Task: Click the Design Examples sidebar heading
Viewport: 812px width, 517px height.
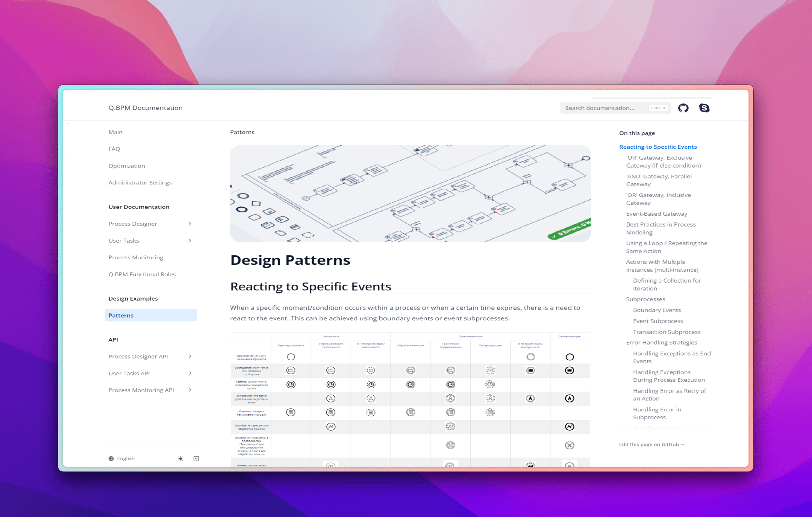Action: click(x=133, y=299)
